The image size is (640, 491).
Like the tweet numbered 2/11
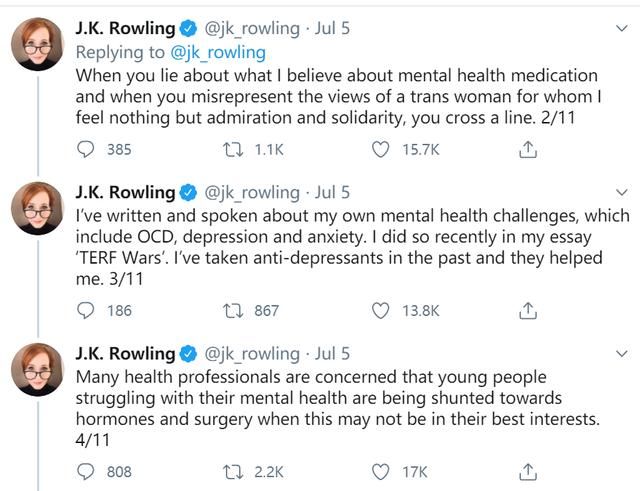pos(380,149)
